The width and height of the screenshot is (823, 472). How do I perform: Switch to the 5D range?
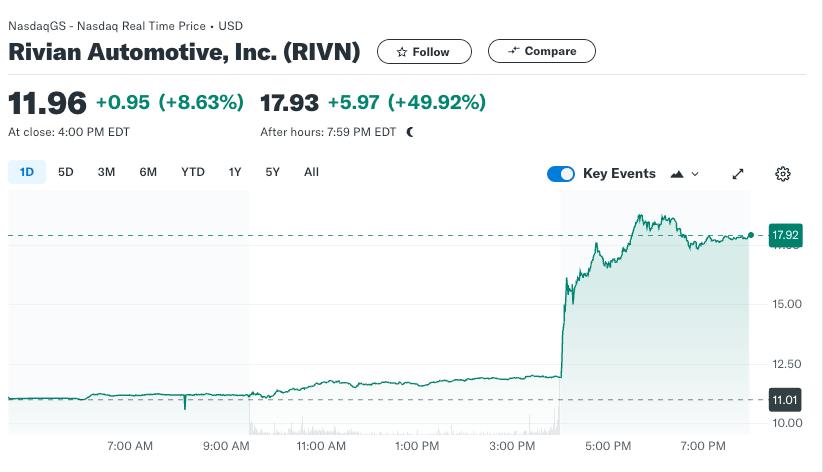coord(66,172)
